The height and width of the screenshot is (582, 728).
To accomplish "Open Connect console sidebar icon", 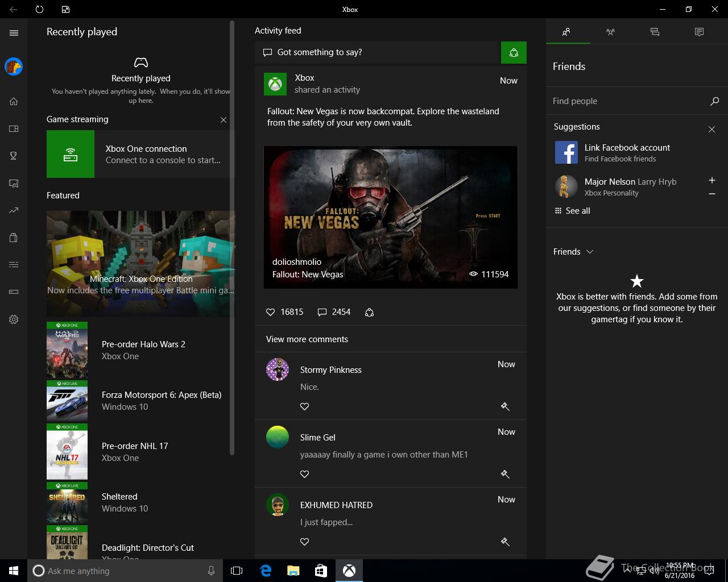I will pyautogui.click(x=14, y=292).
